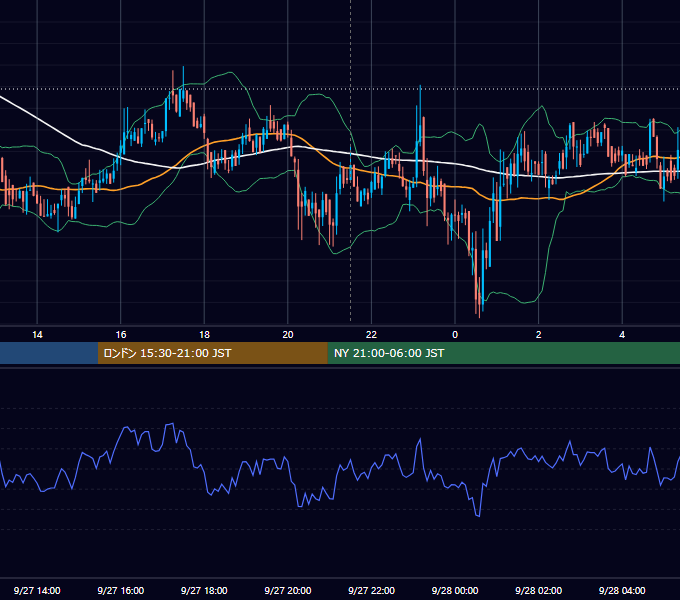Click the 2 hour axis label

coord(539,335)
